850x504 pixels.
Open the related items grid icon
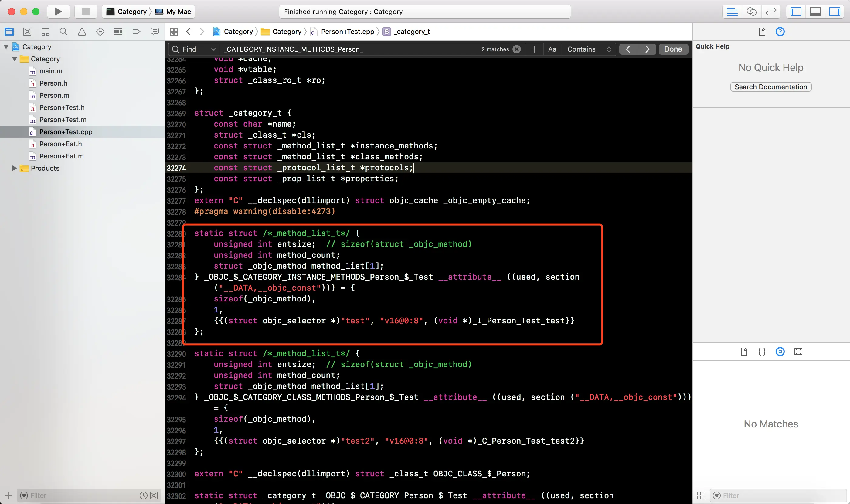point(174,32)
